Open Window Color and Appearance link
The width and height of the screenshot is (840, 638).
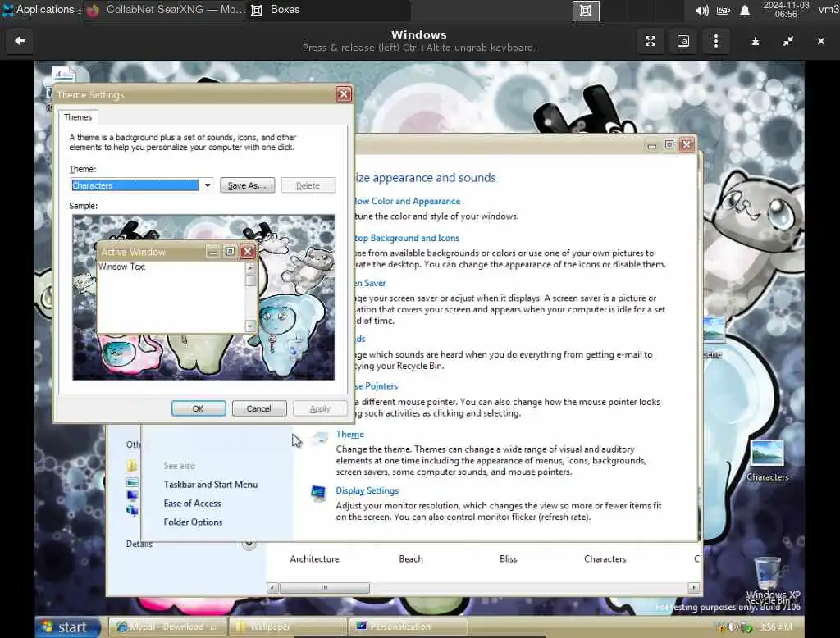click(x=408, y=202)
